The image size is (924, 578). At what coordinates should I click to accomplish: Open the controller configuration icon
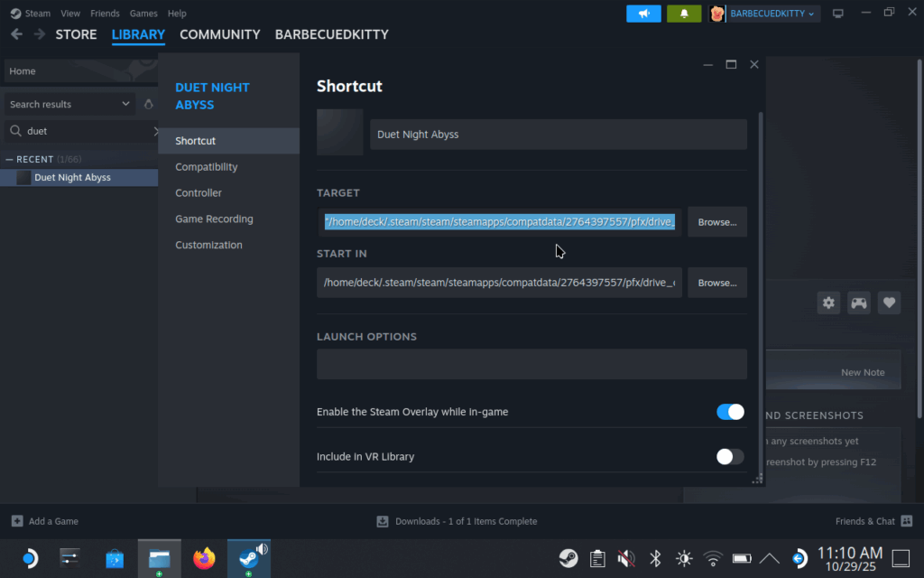click(858, 303)
